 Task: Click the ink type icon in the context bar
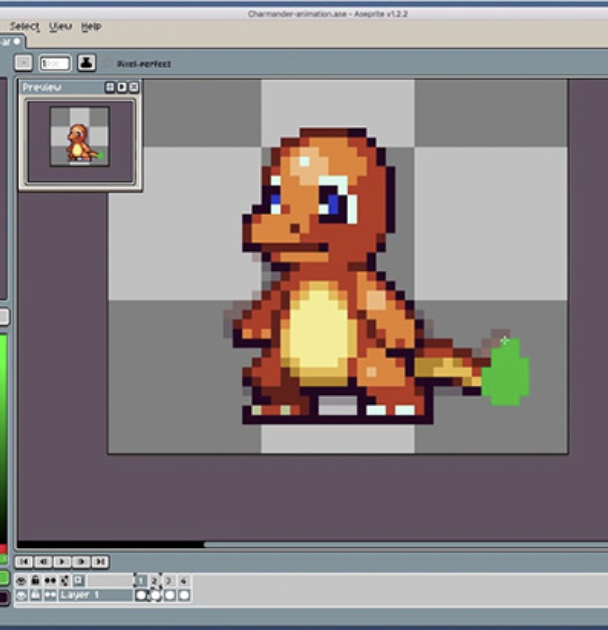[x=87, y=63]
